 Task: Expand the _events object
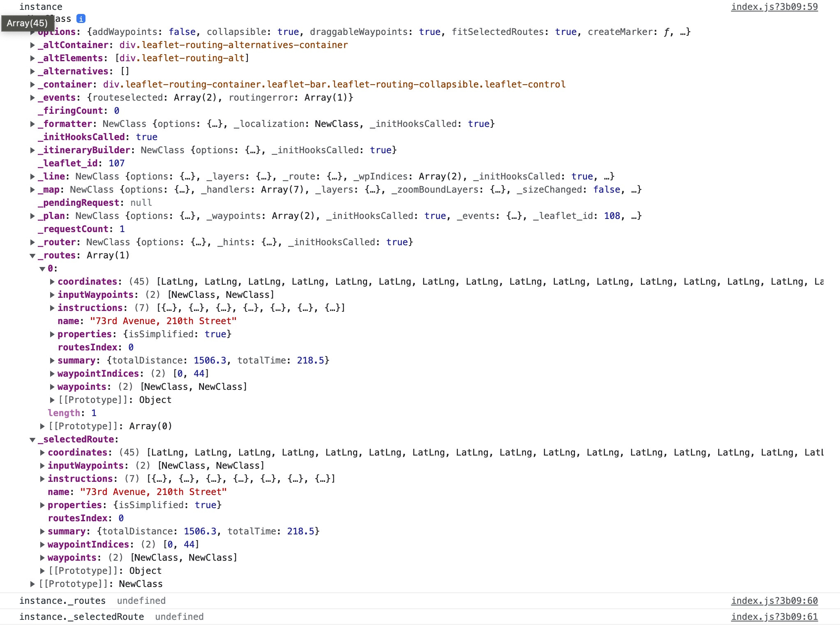pyautogui.click(x=32, y=97)
